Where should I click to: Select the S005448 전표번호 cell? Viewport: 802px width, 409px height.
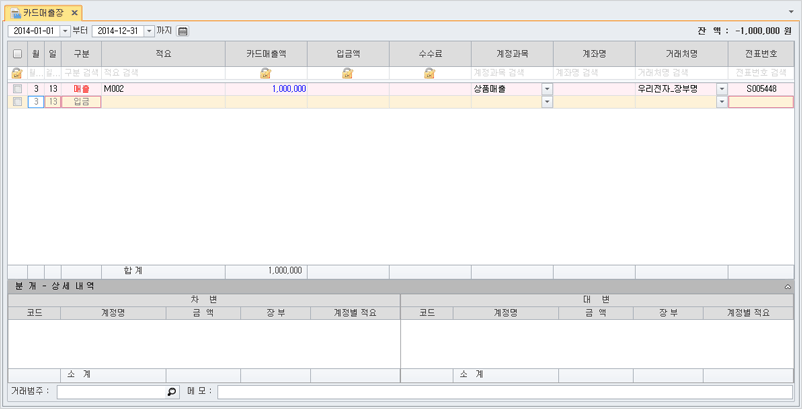click(x=761, y=89)
